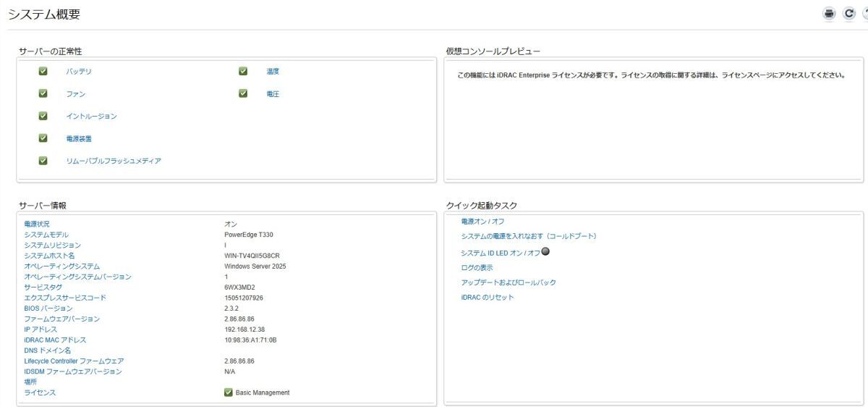This screenshot has width=868, height=407.
Task: Open the イントルージョン health link
Action: click(x=91, y=116)
